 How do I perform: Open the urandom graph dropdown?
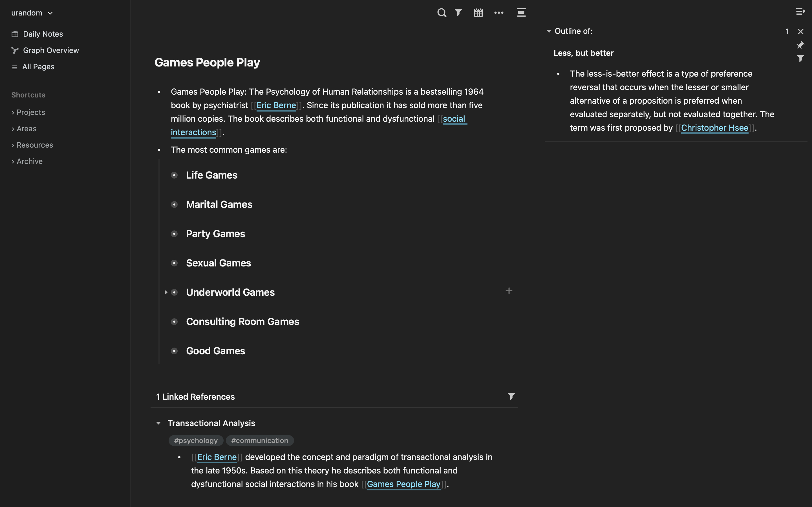(32, 13)
